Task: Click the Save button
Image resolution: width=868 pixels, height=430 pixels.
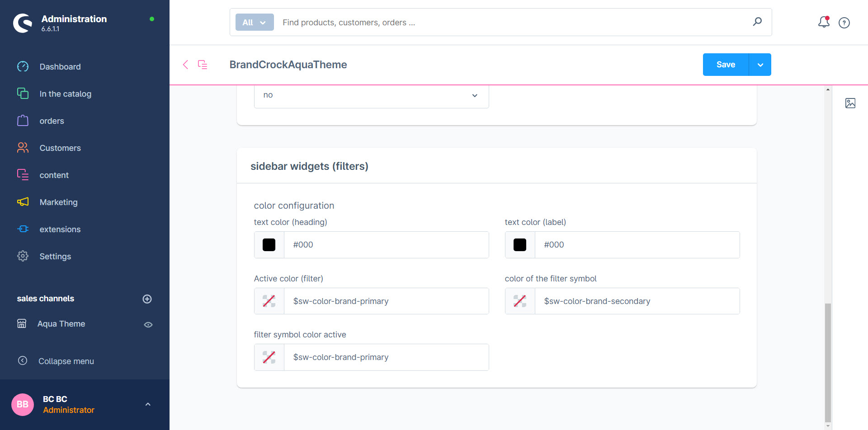Action: coord(726,65)
